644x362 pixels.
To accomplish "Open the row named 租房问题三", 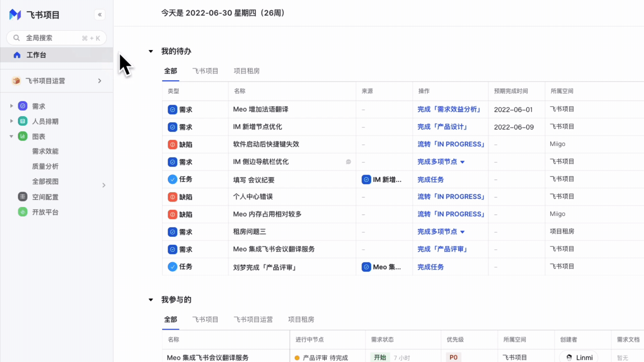I will (x=250, y=232).
